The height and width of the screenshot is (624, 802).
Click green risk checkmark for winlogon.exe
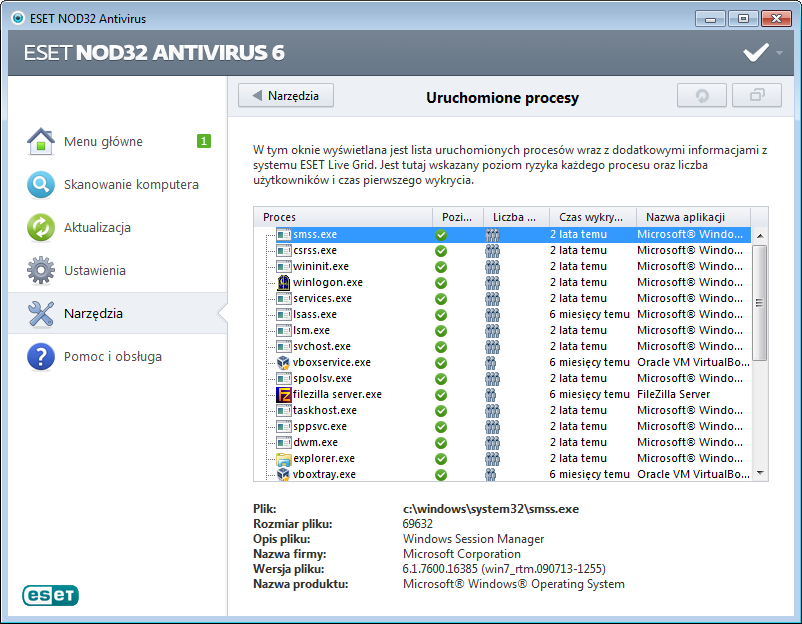click(441, 283)
